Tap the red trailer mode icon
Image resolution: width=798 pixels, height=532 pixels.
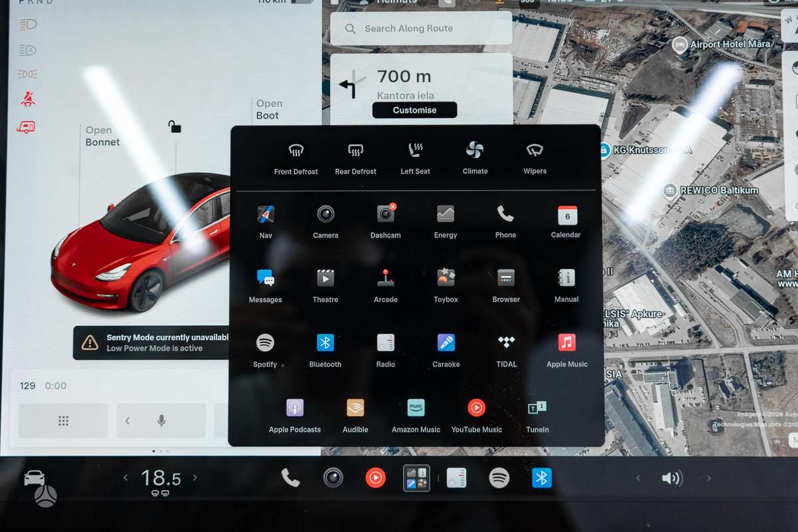[27, 126]
